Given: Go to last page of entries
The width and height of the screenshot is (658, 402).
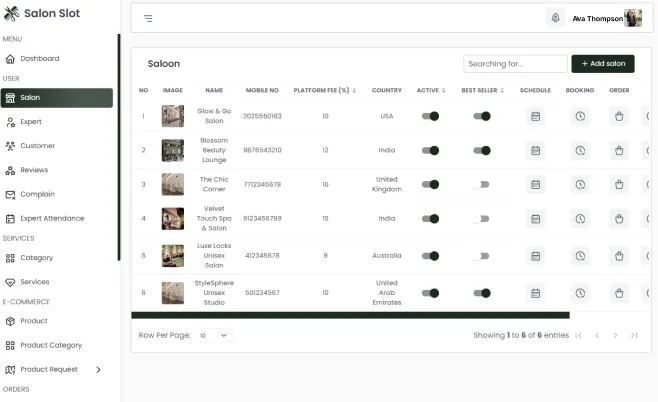Looking at the screenshot, I should pyautogui.click(x=634, y=335).
